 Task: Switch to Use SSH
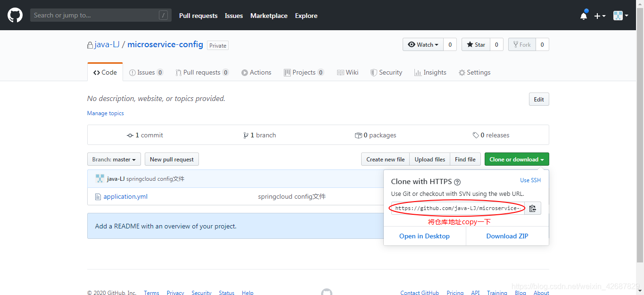[x=530, y=180]
